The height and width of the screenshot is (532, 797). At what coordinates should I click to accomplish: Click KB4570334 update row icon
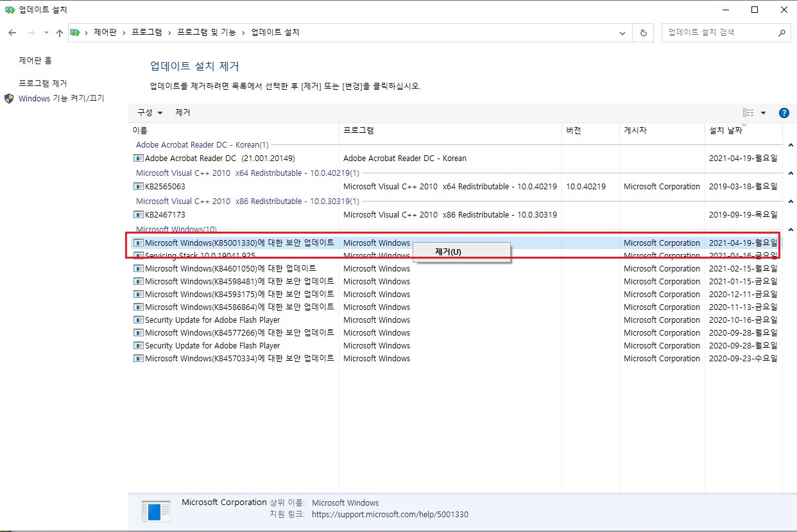coord(138,358)
